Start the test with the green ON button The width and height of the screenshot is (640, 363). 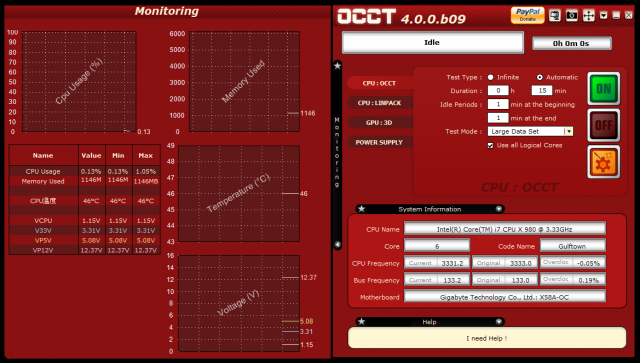coord(604,89)
